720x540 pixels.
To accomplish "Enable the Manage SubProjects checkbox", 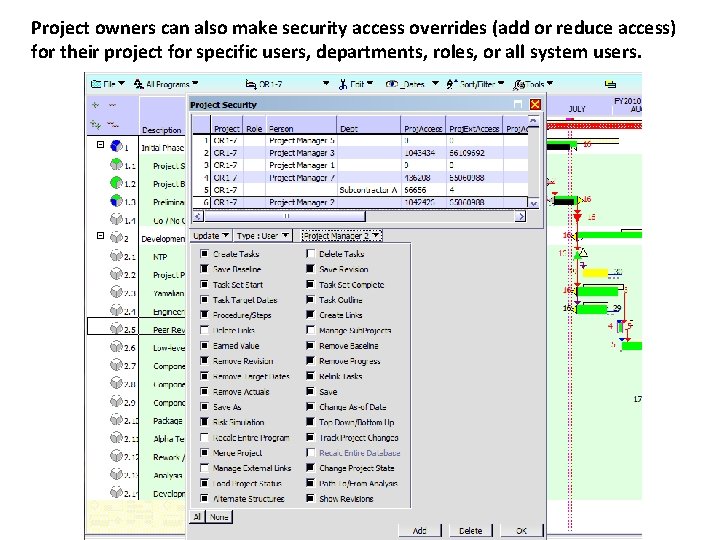I will 311,330.
